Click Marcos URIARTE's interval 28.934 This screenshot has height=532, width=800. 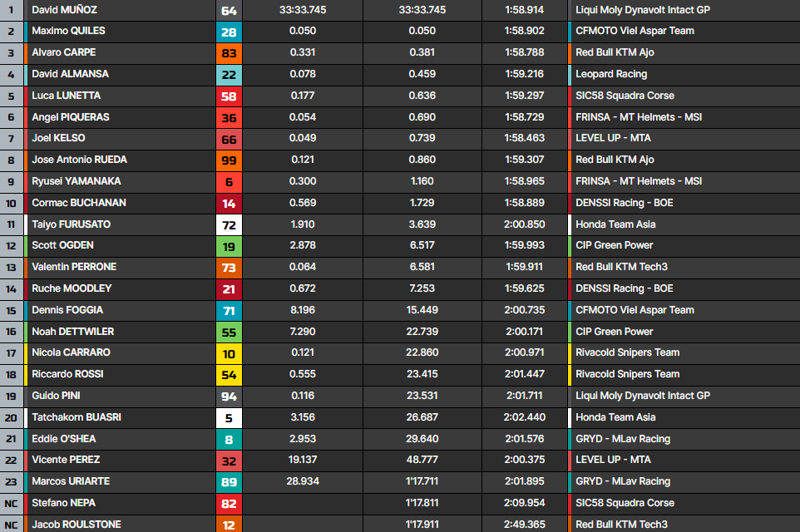(x=303, y=481)
